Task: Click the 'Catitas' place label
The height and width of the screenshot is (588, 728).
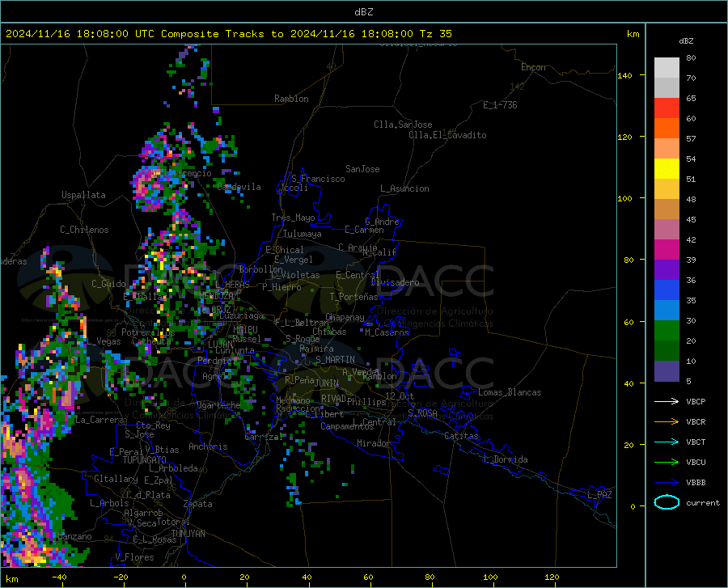Action: 461,436
